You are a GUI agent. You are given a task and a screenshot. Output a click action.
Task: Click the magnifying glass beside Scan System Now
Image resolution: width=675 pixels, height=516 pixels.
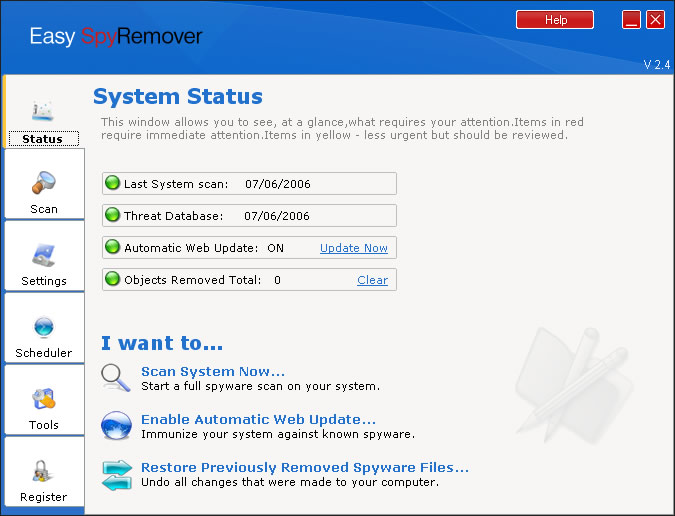pyautogui.click(x=115, y=378)
